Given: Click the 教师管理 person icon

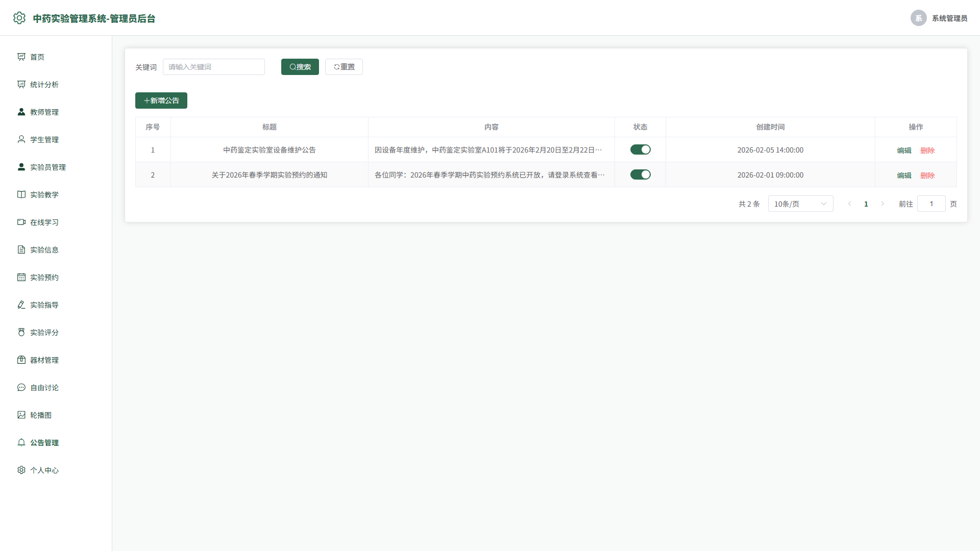Looking at the screenshot, I should pyautogui.click(x=21, y=112).
